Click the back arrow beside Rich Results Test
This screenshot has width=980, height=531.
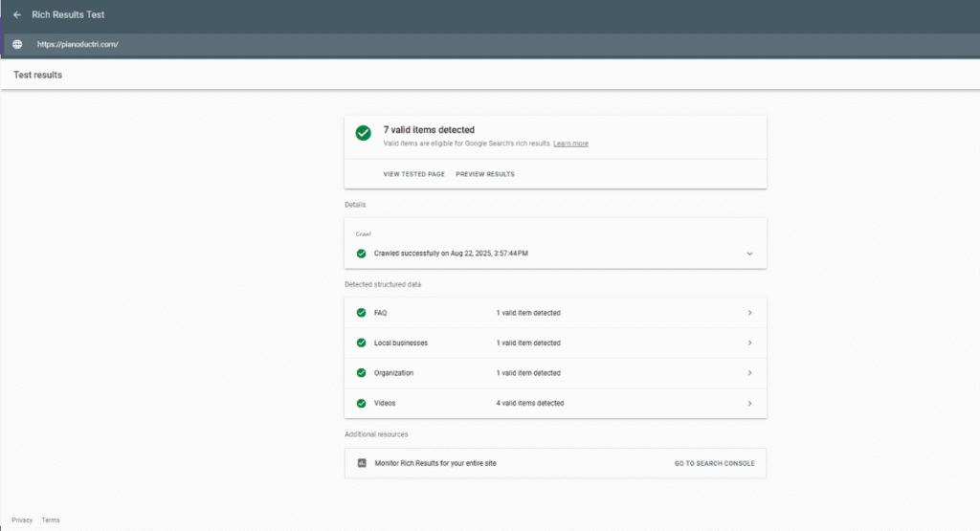point(17,15)
